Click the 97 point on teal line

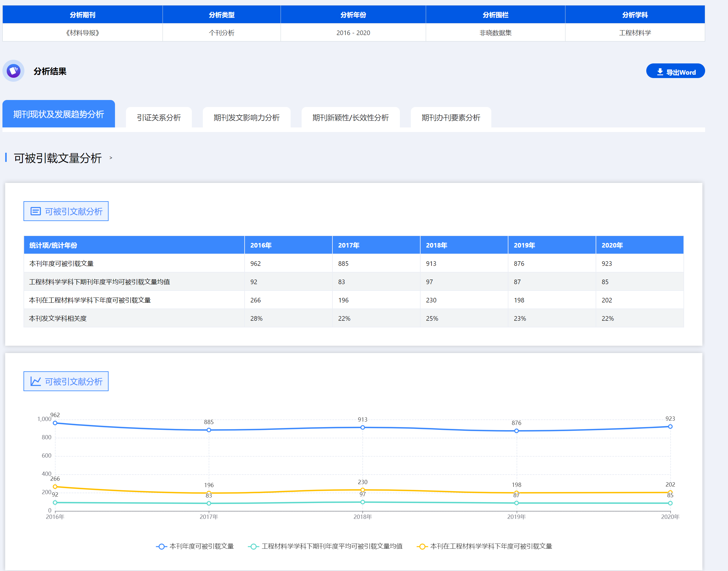363,502
